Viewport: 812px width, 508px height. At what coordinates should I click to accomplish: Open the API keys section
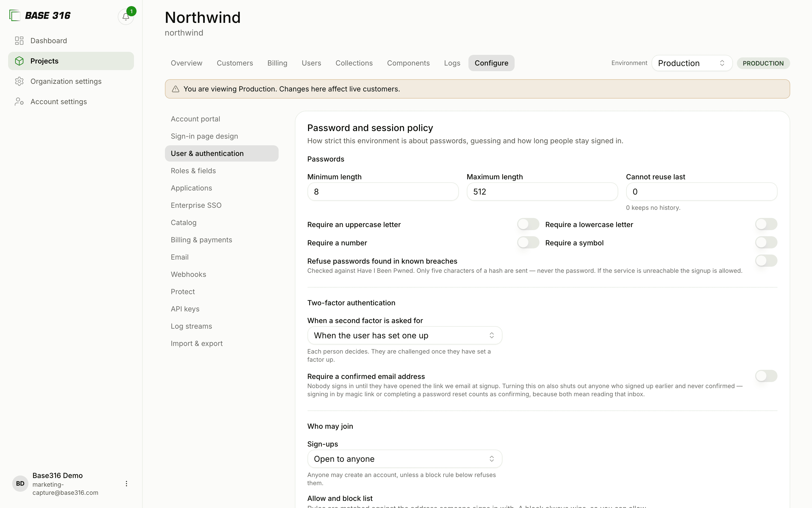[222, 309]
